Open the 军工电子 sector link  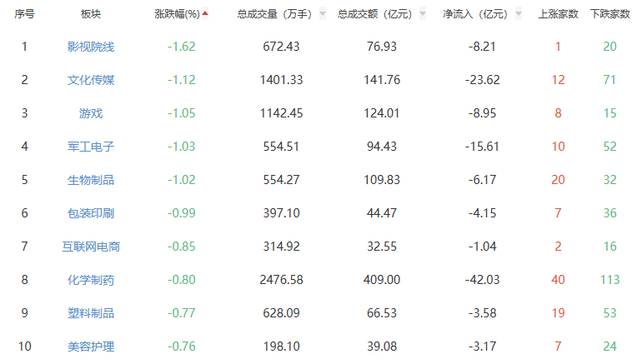91,147
